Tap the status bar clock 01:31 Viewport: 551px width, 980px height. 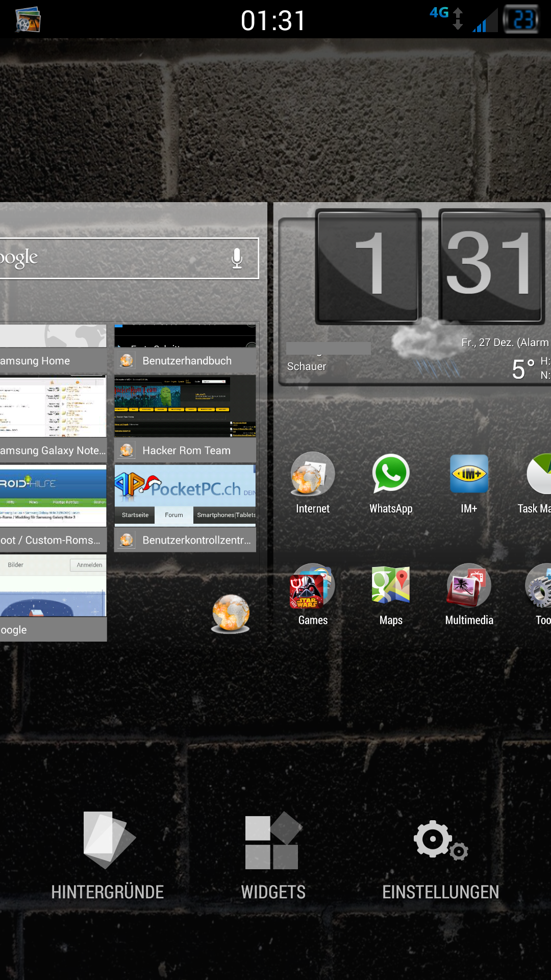click(x=273, y=20)
